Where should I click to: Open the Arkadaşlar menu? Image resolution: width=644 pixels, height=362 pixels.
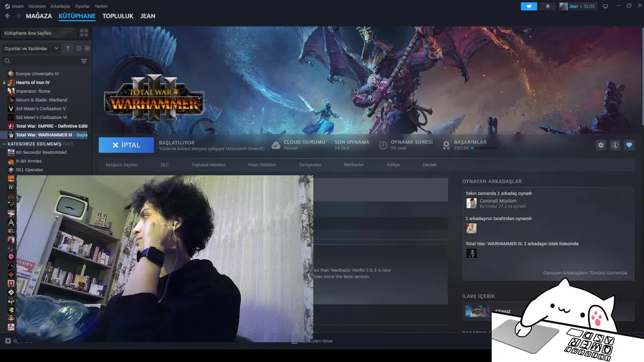(60, 6)
